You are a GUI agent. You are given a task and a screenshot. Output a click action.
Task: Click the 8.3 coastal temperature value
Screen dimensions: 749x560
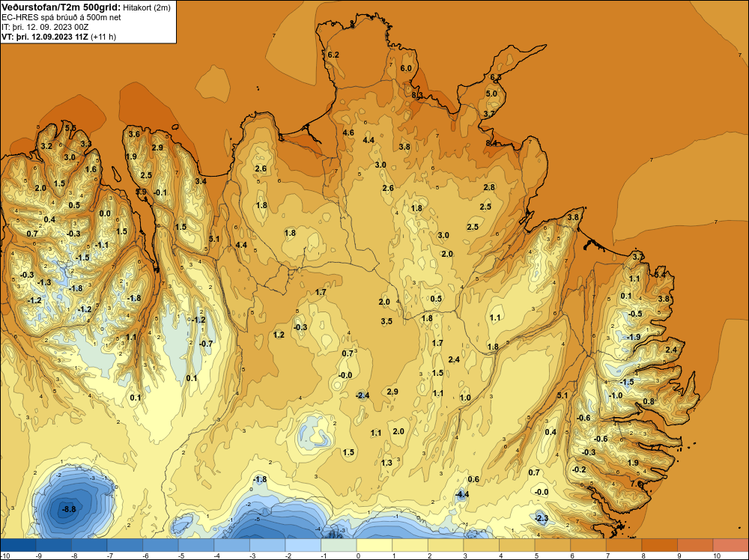click(417, 95)
